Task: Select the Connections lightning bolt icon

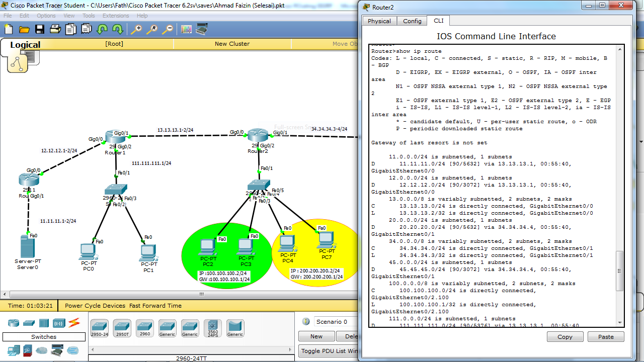Action: pos(74,323)
